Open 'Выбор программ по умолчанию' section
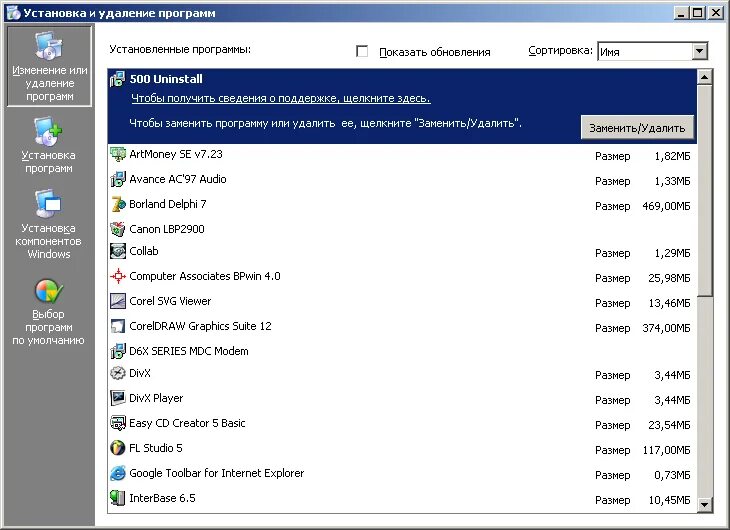The image size is (730, 530). coord(48,312)
